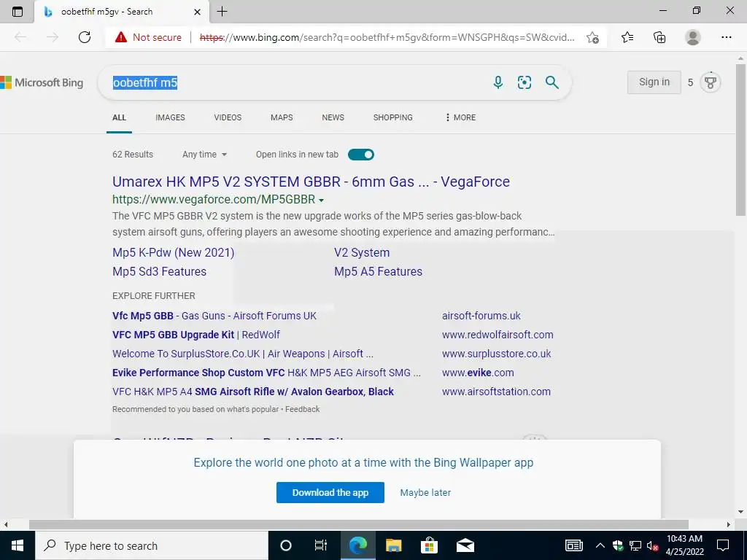Click the Type here to search box

(x=152, y=545)
